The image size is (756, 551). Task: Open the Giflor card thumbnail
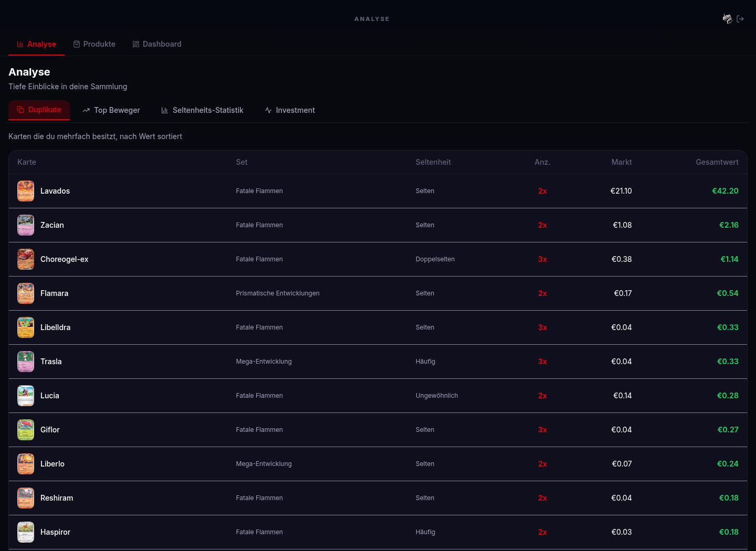click(x=26, y=430)
